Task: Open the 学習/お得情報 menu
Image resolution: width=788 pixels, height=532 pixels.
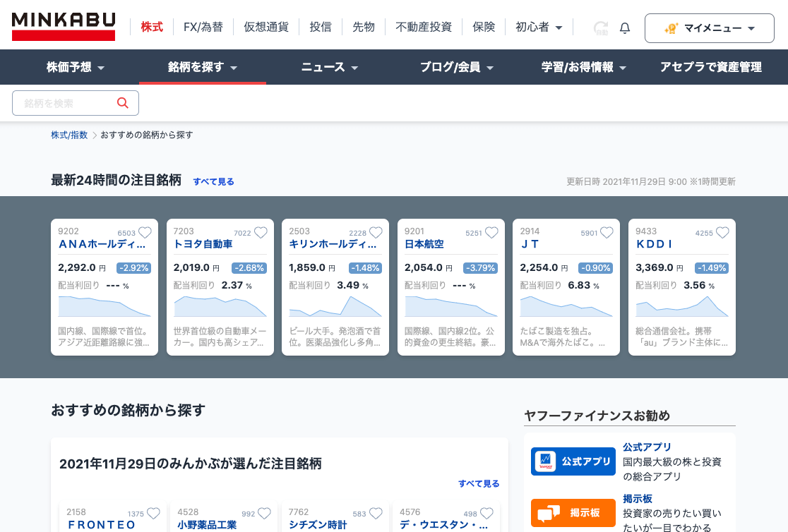Action: tap(584, 67)
